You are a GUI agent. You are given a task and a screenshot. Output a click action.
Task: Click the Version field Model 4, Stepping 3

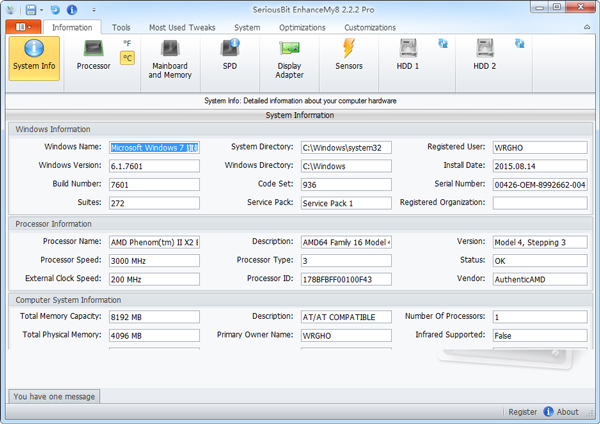pyautogui.click(x=540, y=242)
